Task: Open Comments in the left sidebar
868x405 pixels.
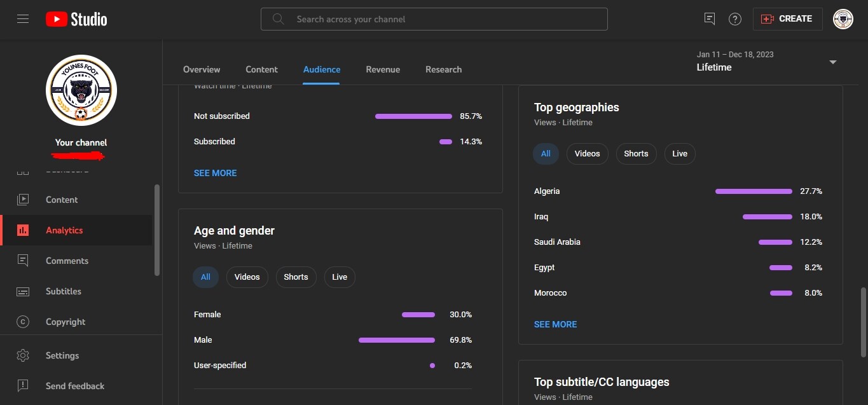Action: 67,261
